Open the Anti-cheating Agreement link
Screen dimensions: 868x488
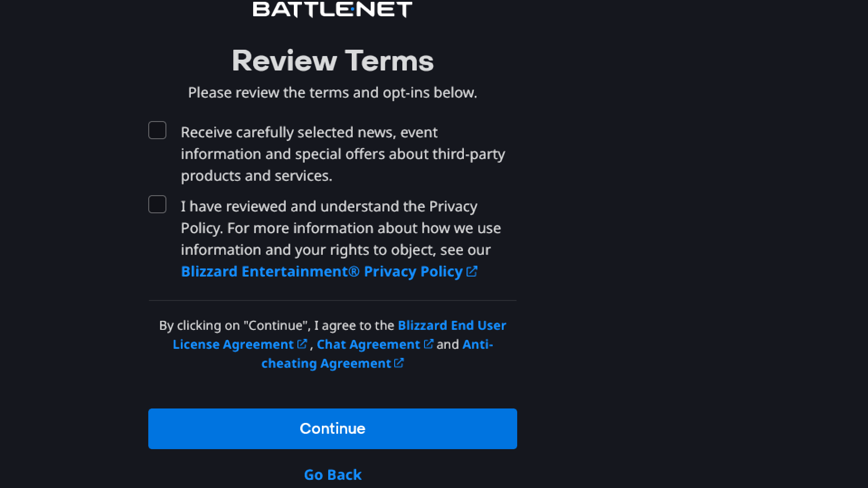pos(325,363)
